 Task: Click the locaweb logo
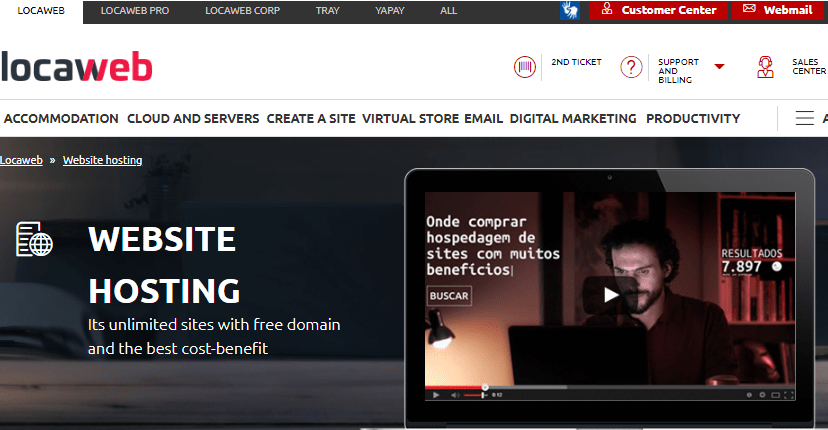pyautogui.click(x=77, y=67)
